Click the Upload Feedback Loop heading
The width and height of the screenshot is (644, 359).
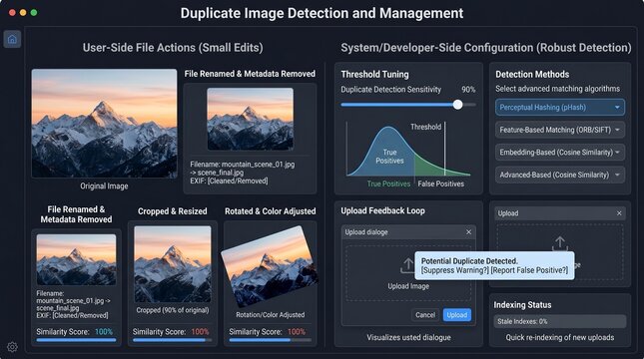pyautogui.click(x=382, y=210)
